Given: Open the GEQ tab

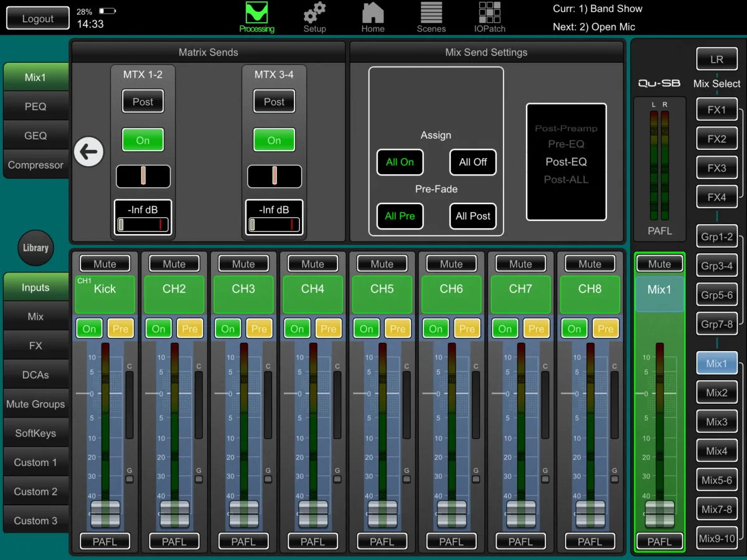Looking at the screenshot, I should point(35,136).
